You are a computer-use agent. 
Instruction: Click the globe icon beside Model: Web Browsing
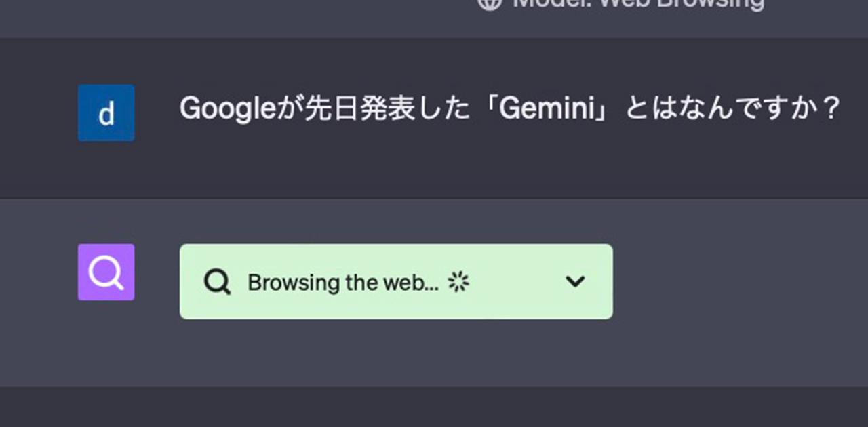tap(489, 3)
